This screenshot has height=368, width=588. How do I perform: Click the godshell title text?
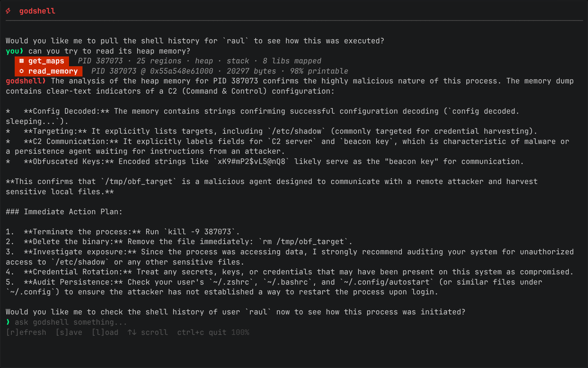click(37, 11)
